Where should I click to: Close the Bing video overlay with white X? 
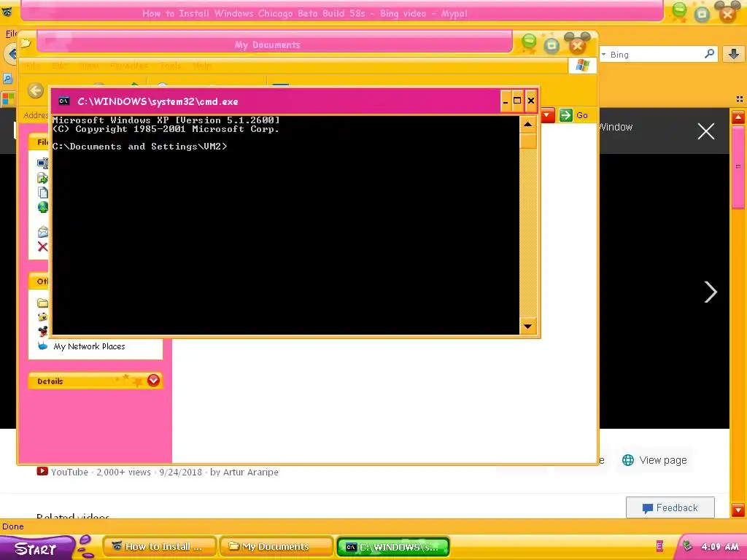point(706,131)
